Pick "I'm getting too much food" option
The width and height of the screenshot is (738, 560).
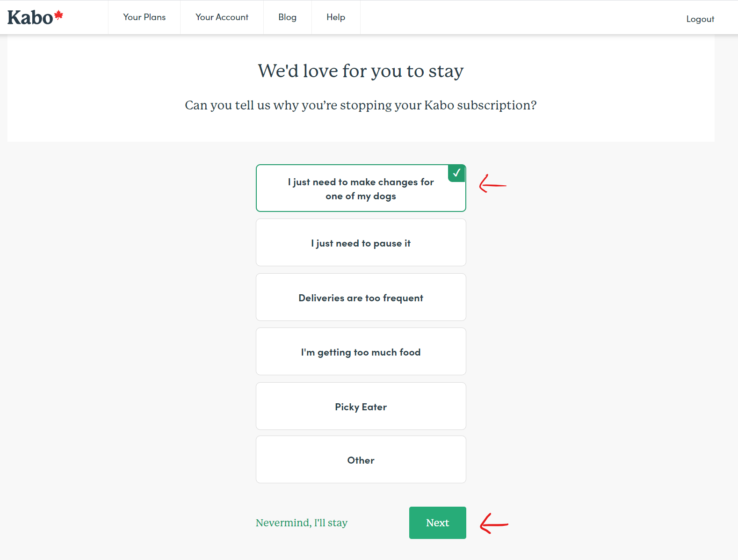click(361, 352)
